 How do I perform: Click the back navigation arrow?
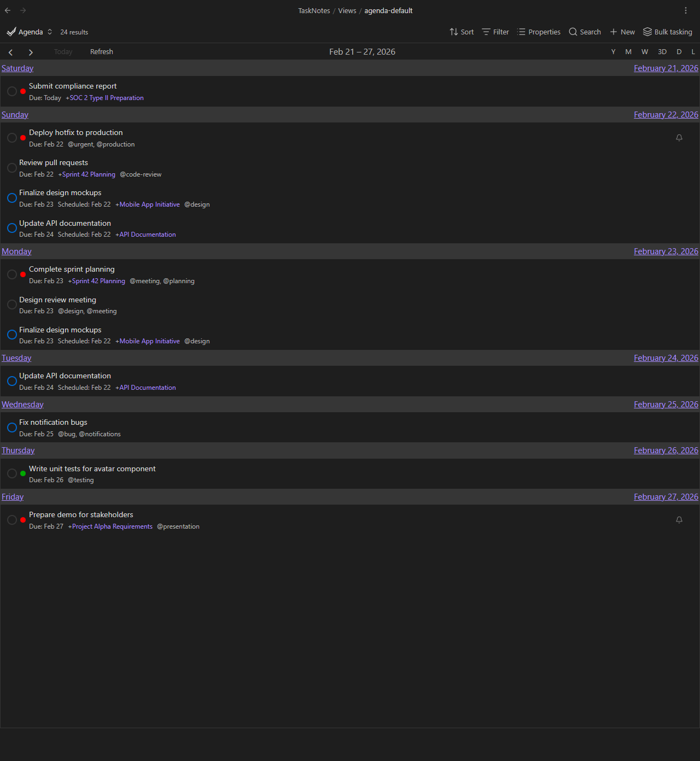point(7,10)
